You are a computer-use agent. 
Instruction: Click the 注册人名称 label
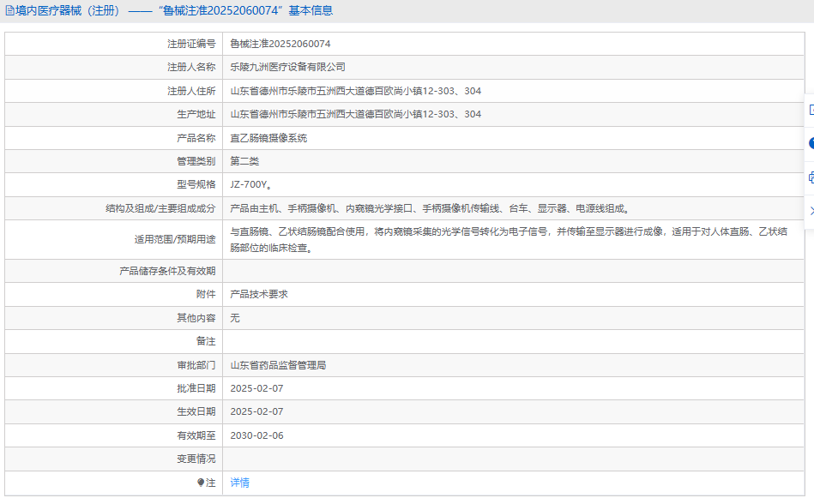pyautogui.click(x=191, y=67)
